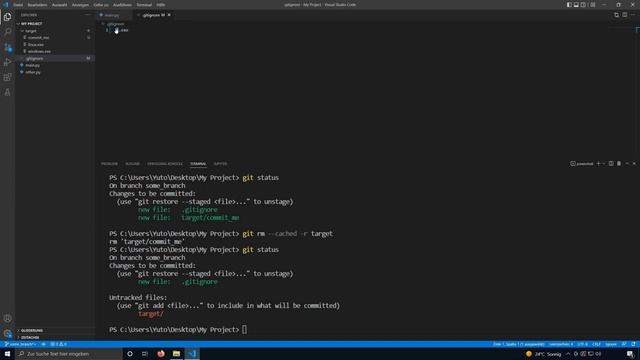Open the Hilfe menu
The image size is (640, 360).
click(161, 5)
